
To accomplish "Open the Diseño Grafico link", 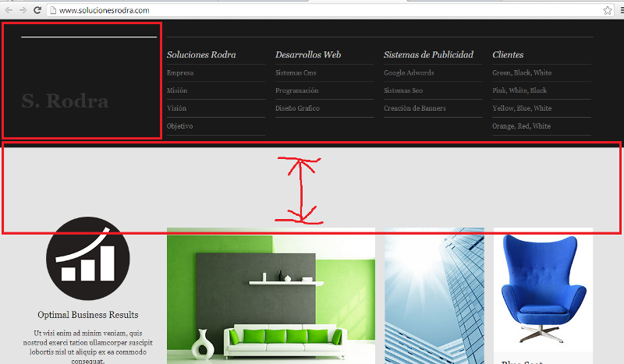I will [x=297, y=108].
